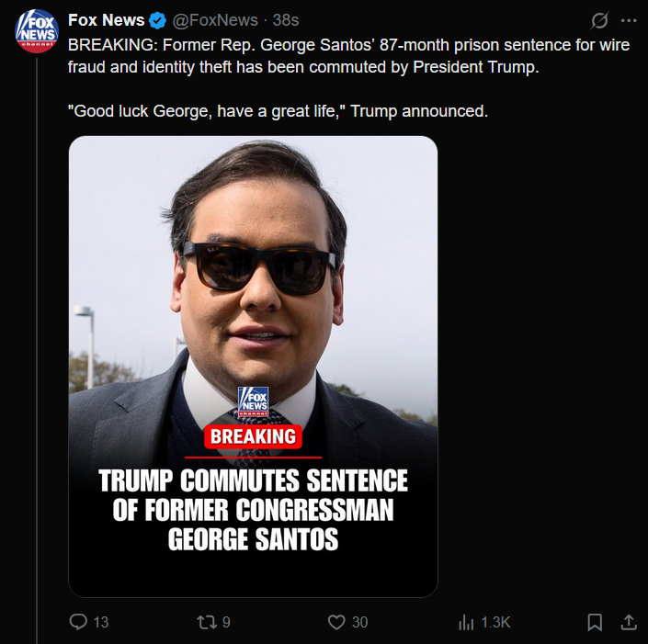Click the blue verified checkmark badge
648x644 pixels.
point(157,20)
